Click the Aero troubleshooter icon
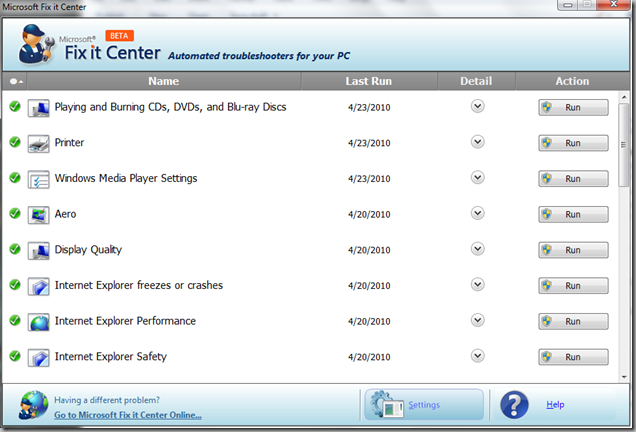 39,215
